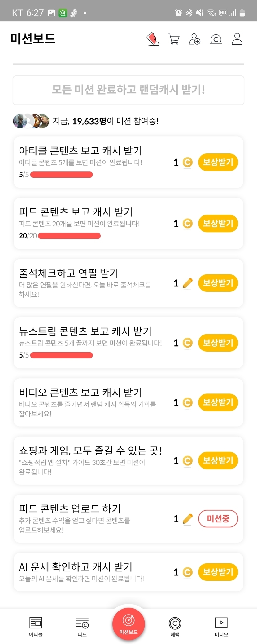
Task: Tap pencil icon on 출석체크 mission
Action: [187, 283]
